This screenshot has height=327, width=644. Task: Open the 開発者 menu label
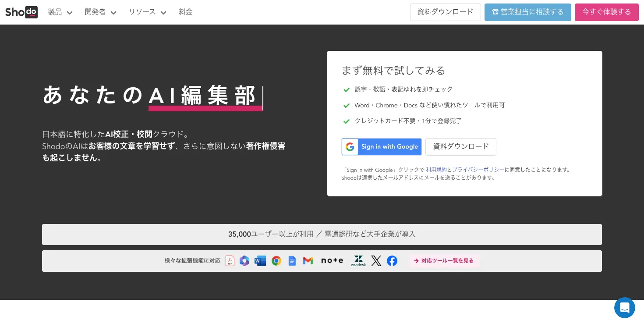coord(96,12)
